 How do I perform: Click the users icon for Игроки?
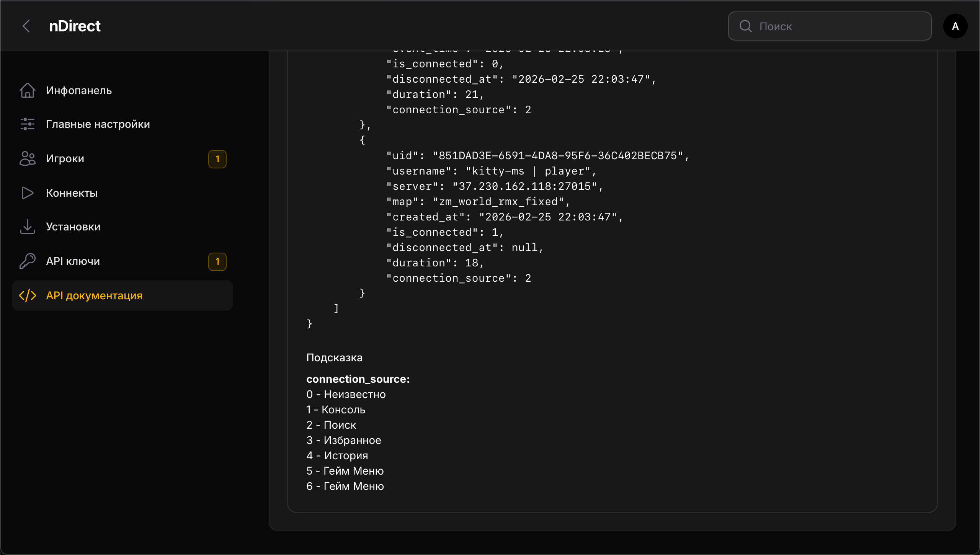tap(28, 158)
